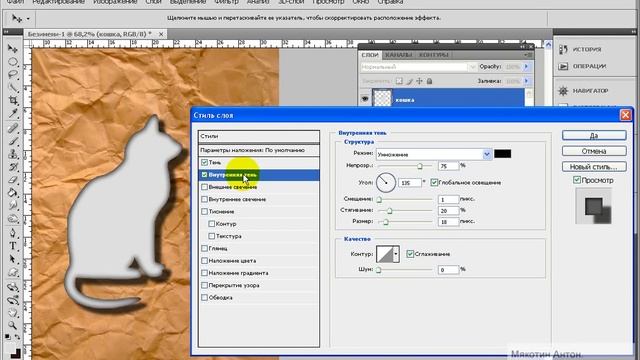Select the Zoom tool

coord(13,325)
